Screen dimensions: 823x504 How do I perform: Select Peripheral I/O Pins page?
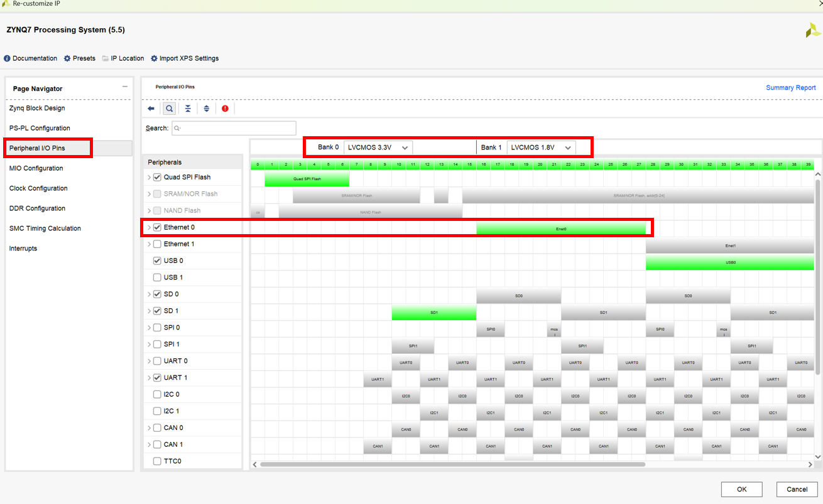coord(37,148)
